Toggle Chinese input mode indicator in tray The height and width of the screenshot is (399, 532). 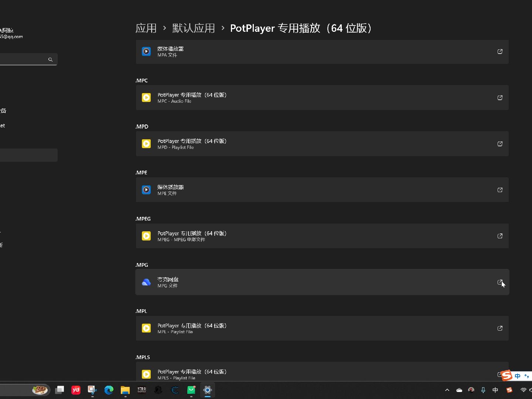pyautogui.click(x=495, y=390)
